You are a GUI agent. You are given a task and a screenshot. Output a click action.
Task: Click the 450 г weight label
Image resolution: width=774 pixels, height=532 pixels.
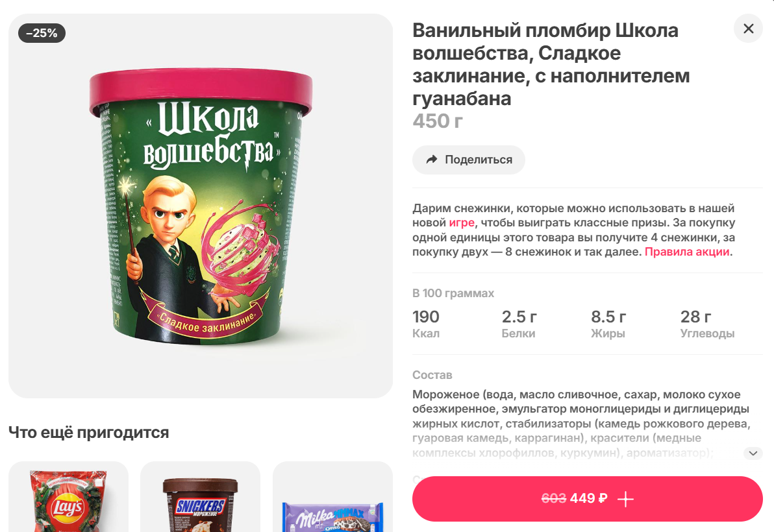[x=438, y=121]
